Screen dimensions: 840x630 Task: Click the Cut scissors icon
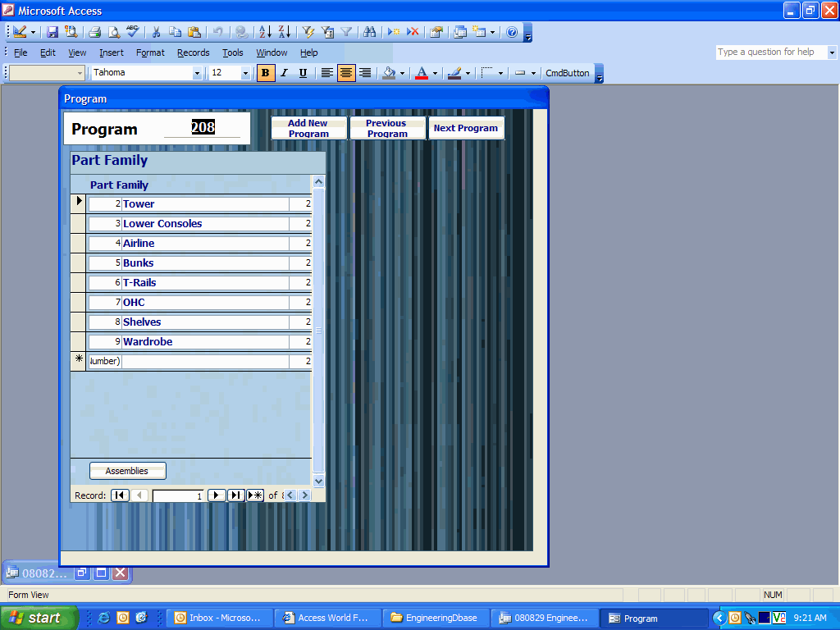point(156,32)
